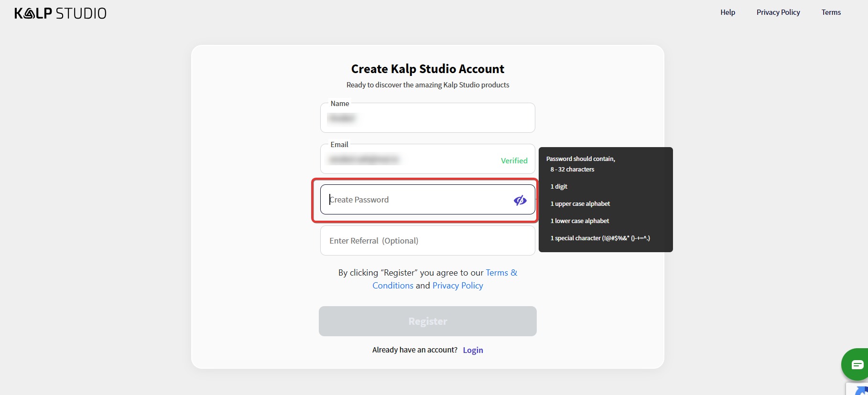Click the green Verified email status
Viewport: 868px width, 395px height.
point(514,161)
